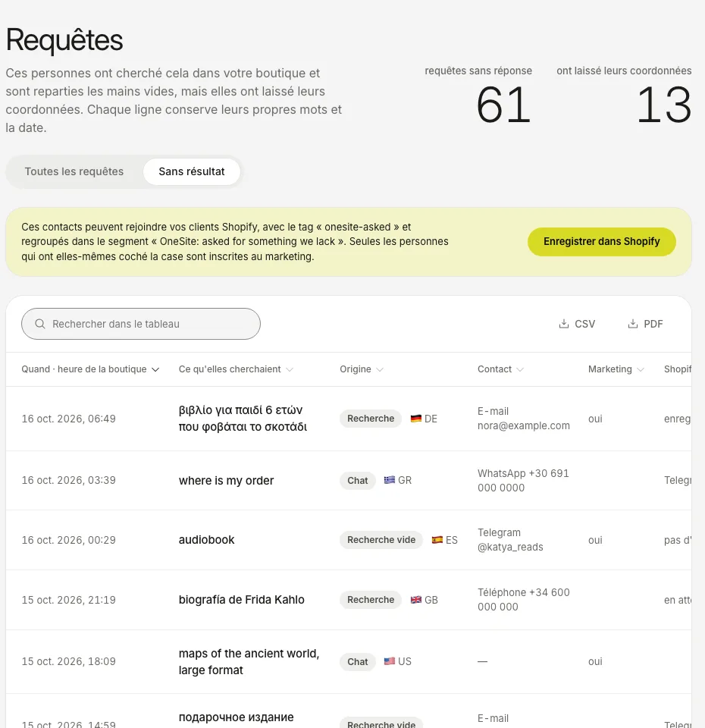Expand the Contact column chevron
The image size is (705, 728).
coord(520,369)
